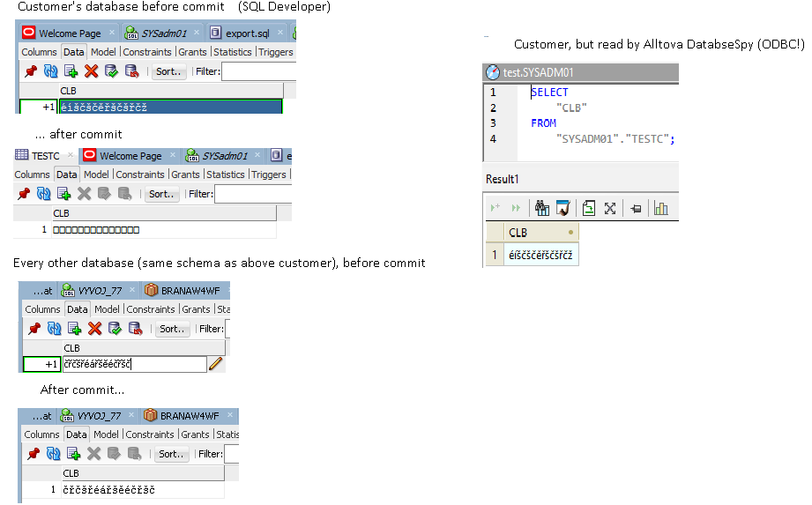Screen dimensions: 812x505
Task: Switch to Columns subtab in TESTC panel
Action: (x=32, y=175)
